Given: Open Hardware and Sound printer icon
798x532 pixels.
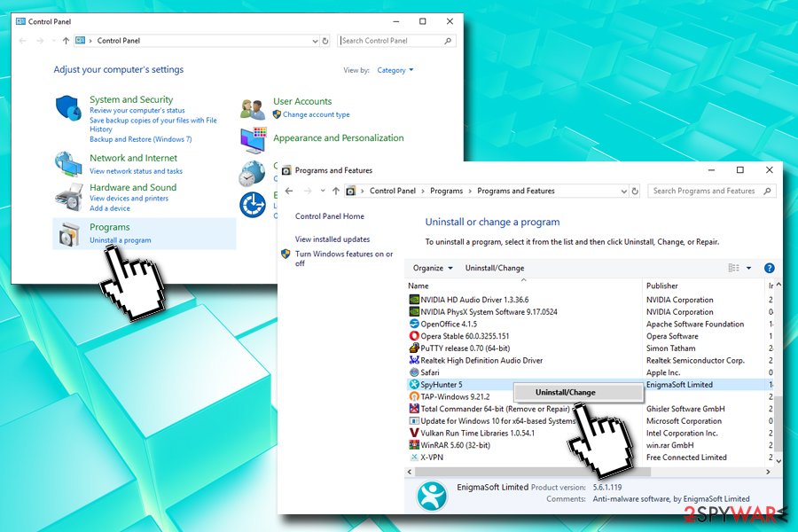Looking at the screenshot, I should [68, 198].
